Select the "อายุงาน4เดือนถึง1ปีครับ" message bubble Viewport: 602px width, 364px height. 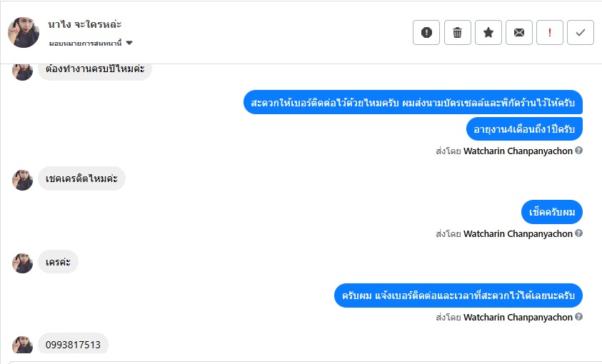(x=525, y=128)
